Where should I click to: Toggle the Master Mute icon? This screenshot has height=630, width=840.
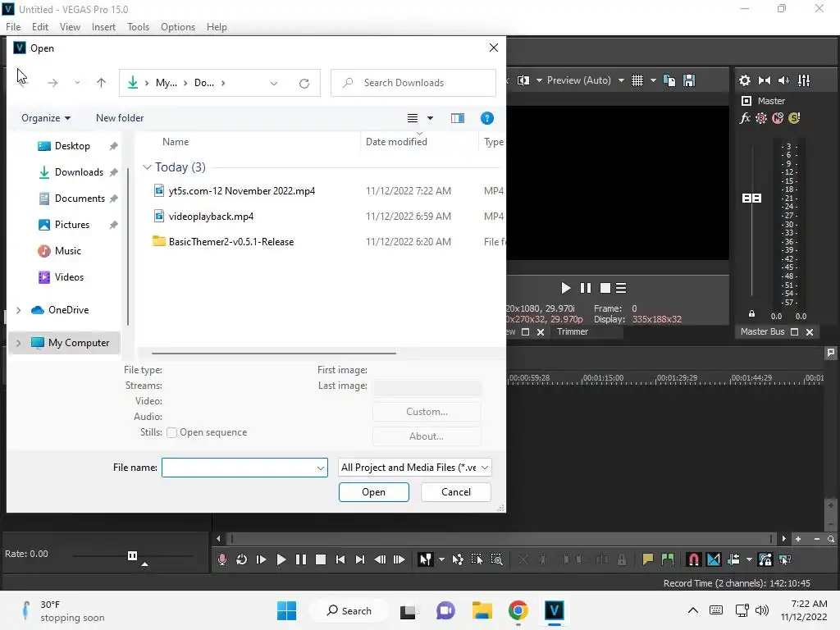click(x=778, y=118)
